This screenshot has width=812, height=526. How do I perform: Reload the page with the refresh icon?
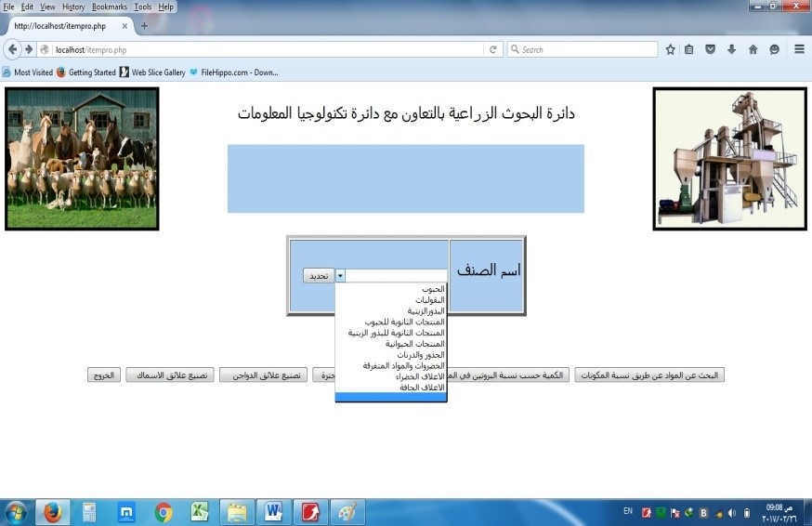coord(493,49)
